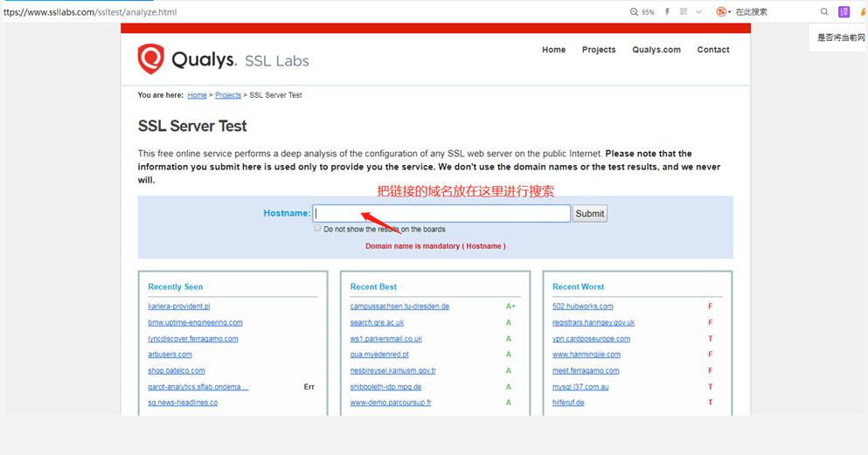
Task: Click the Hostname input field
Action: [x=441, y=213]
